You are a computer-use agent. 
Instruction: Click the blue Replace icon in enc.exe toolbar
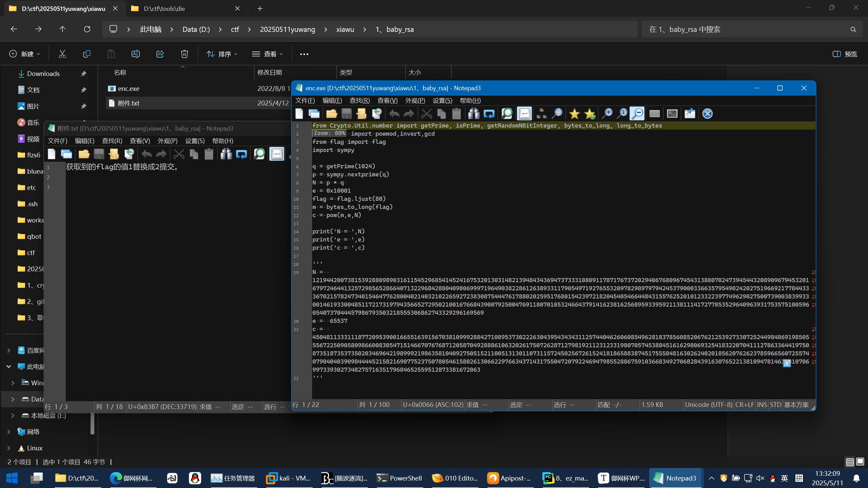click(489, 114)
